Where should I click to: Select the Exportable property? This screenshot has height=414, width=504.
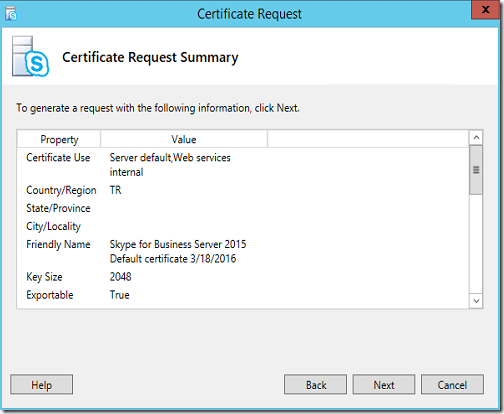50,295
